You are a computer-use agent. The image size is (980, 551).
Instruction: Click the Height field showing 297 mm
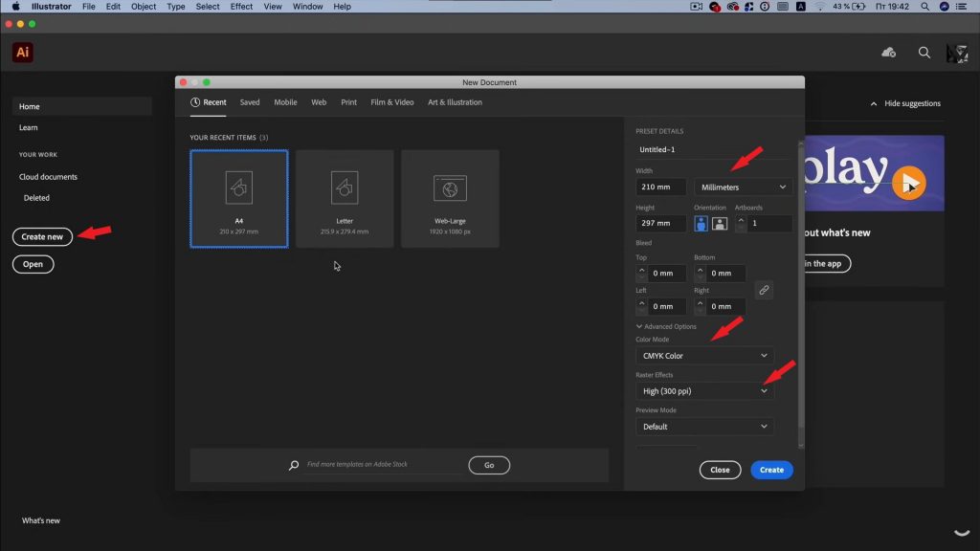tap(660, 223)
